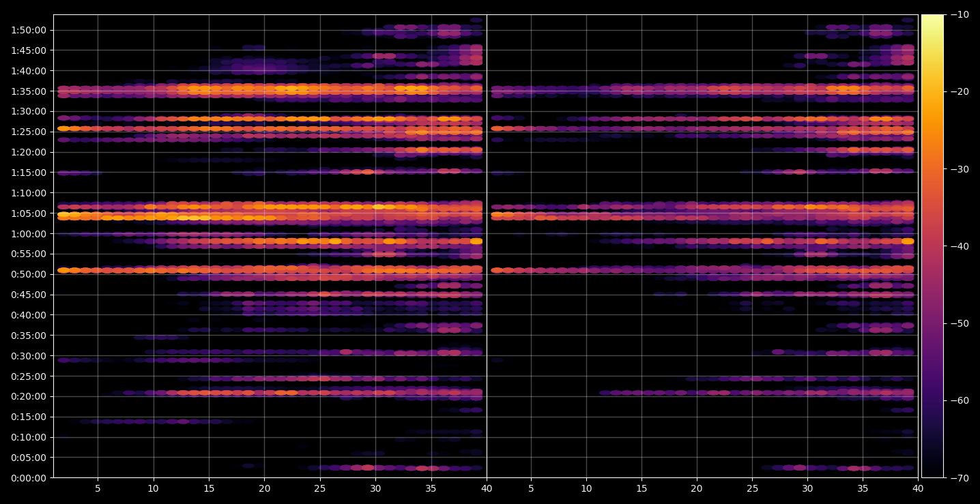Select the −50 colorbar value
The width and height of the screenshot is (980, 504).
960,323
